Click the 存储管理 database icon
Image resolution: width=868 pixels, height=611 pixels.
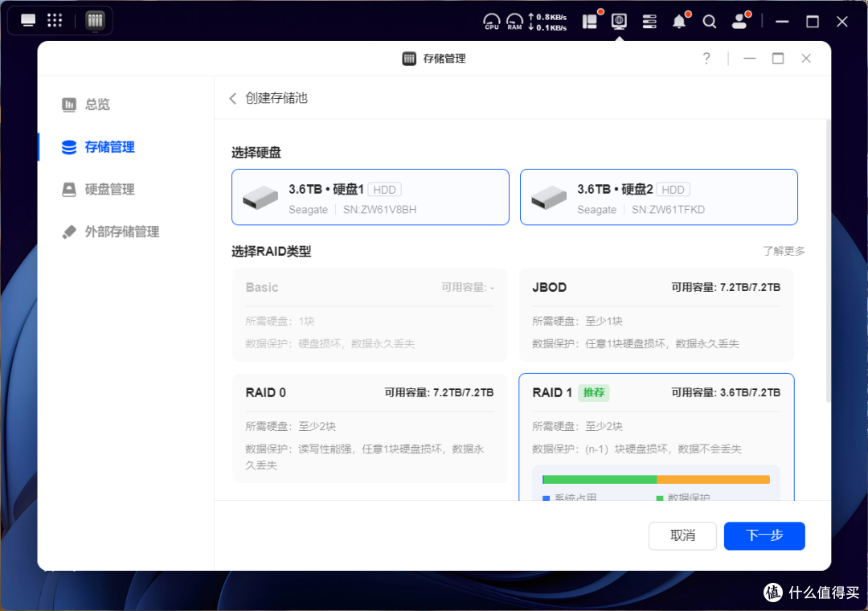pos(68,147)
